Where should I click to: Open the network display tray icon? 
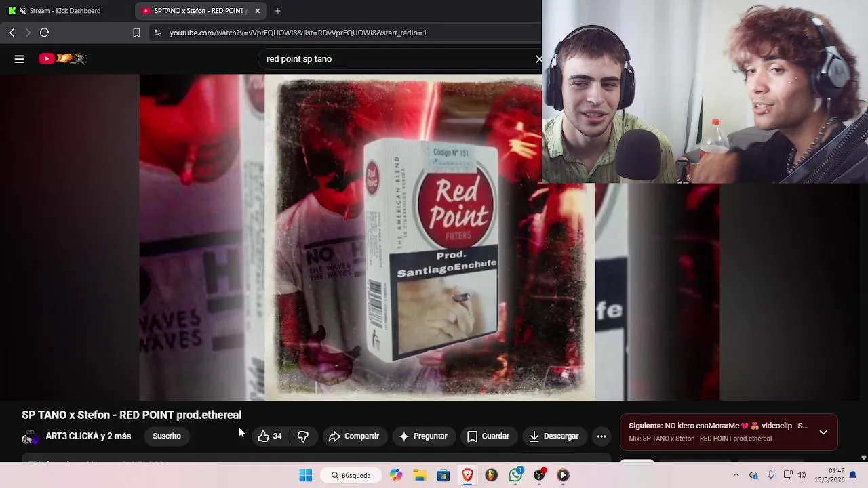click(787, 475)
